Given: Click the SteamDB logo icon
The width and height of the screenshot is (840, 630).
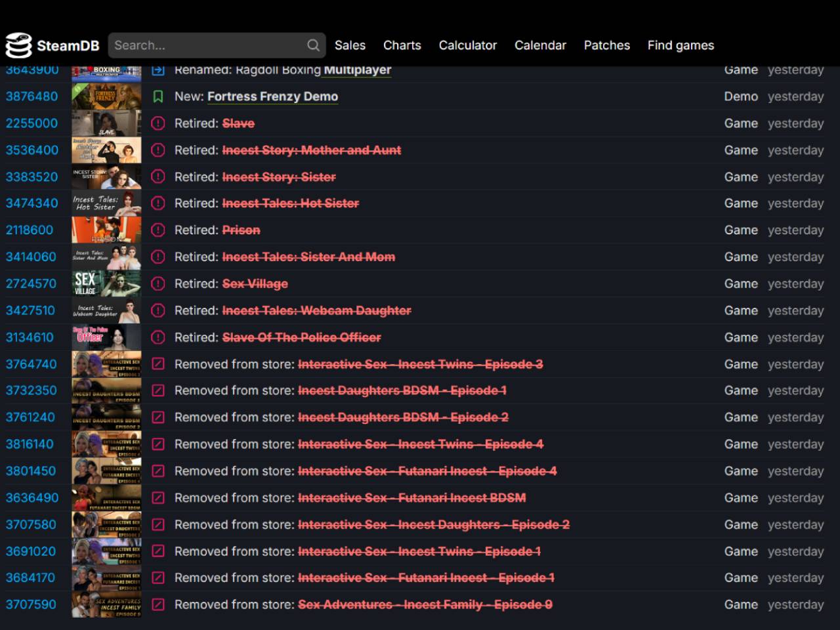Looking at the screenshot, I should (x=18, y=45).
